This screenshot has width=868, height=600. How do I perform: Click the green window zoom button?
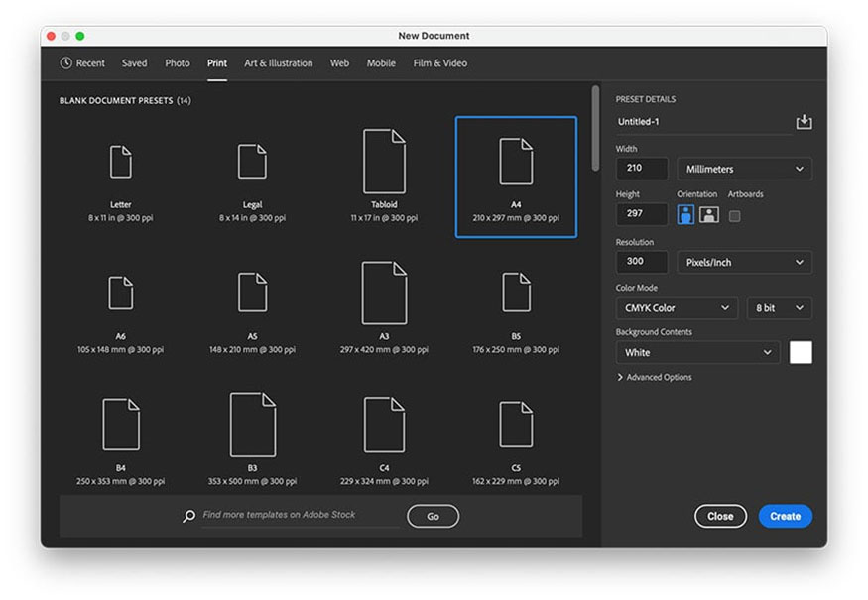pyautogui.click(x=79, y=36)
